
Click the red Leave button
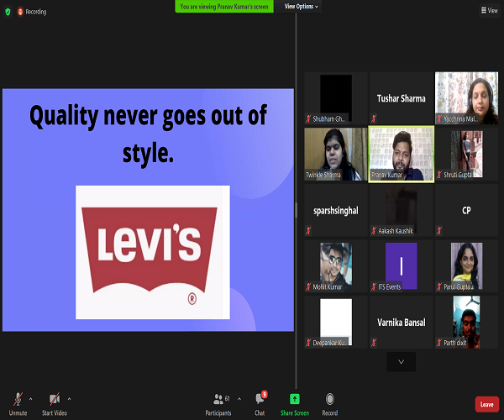486,404
